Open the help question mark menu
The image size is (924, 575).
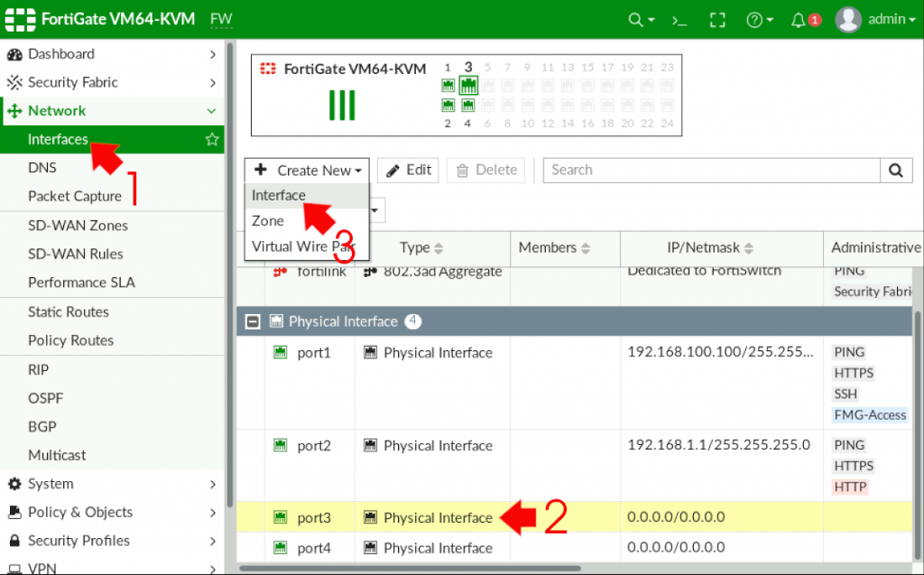[756, 18]
